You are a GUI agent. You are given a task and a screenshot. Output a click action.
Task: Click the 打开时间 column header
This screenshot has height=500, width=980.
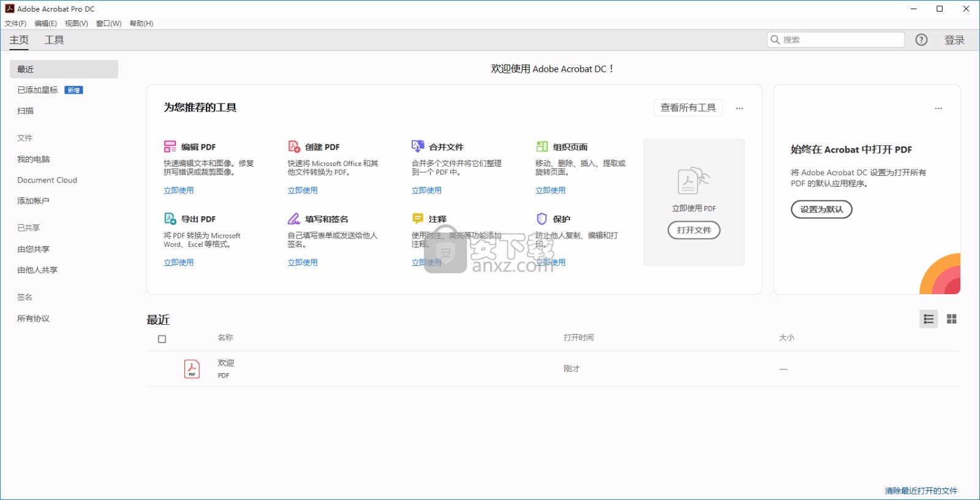click(x=579, y=338)
